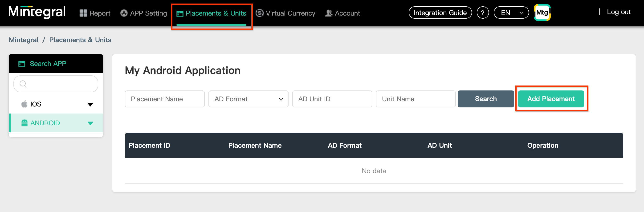Click the Report grid icon
Image resolution: width=644 pixels, height=212 pixels.
[x=83, y=13]
